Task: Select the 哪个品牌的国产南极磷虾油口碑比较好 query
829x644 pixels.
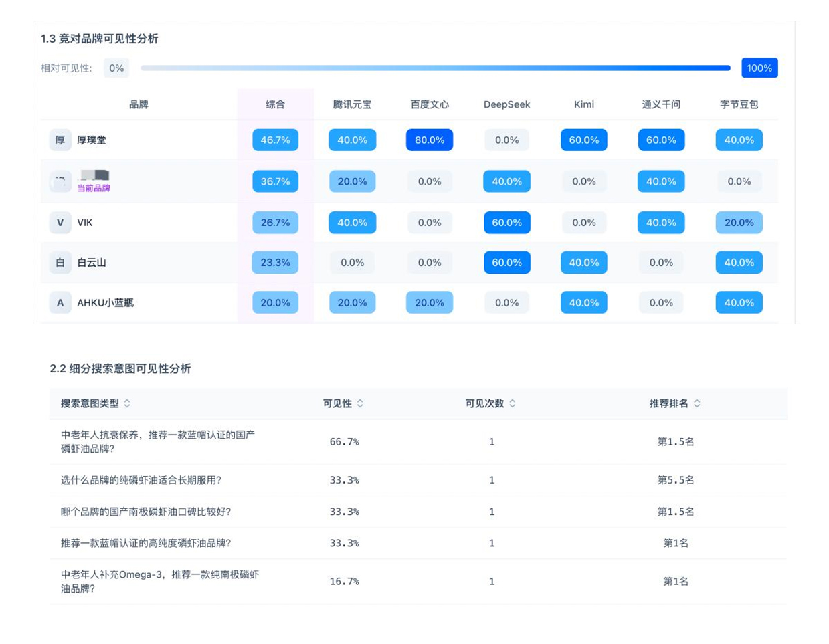Action: [x=146, y=512]
